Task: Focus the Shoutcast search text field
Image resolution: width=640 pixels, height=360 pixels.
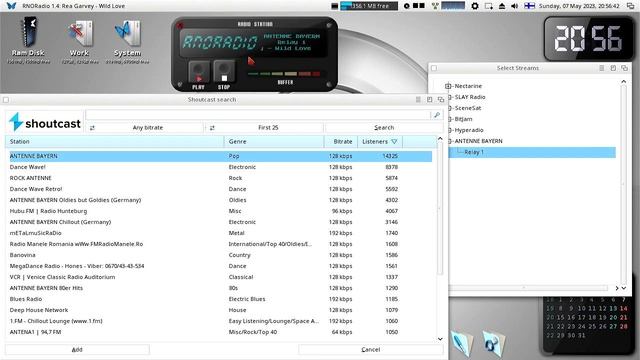Action: 259,115
